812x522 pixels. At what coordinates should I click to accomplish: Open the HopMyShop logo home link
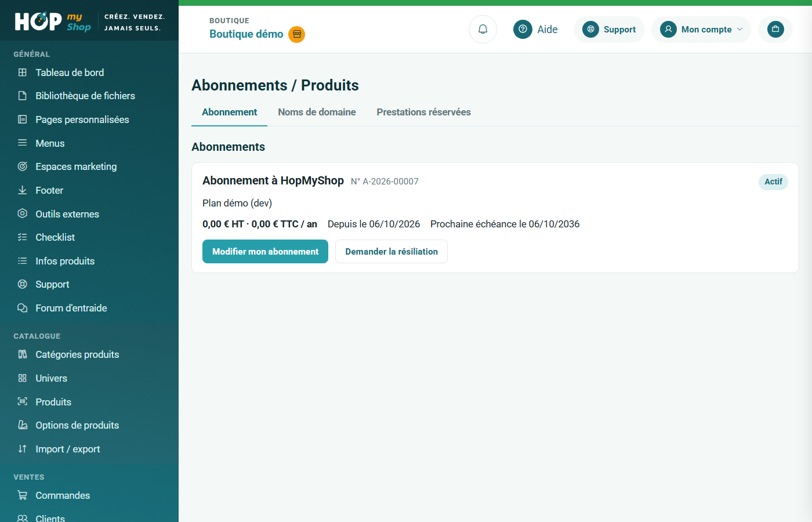coord(53,21)
